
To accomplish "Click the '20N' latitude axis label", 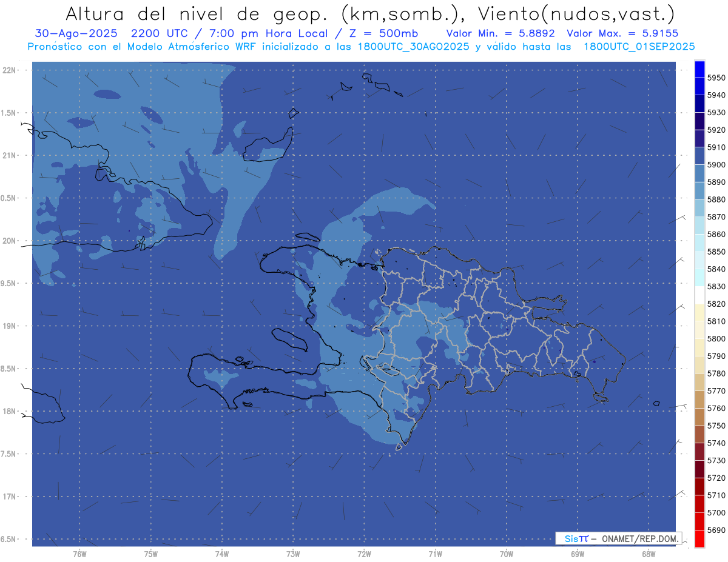I will click(x=9, y=241).
